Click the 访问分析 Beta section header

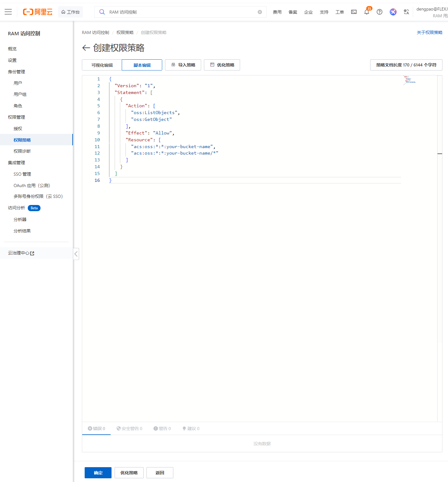(x=24, y=208)
